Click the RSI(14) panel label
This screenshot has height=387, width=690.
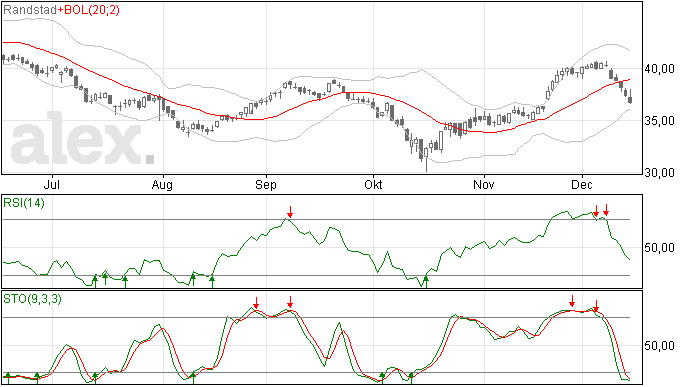pyautogui.click(x=24, y=203)
